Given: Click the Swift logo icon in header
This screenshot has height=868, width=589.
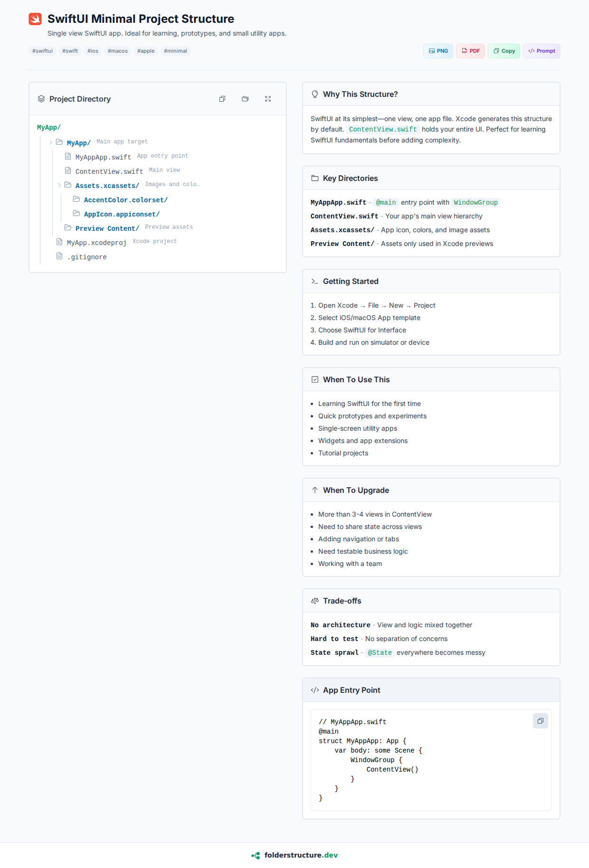Looking at the screenshot, I should point(35,19).
